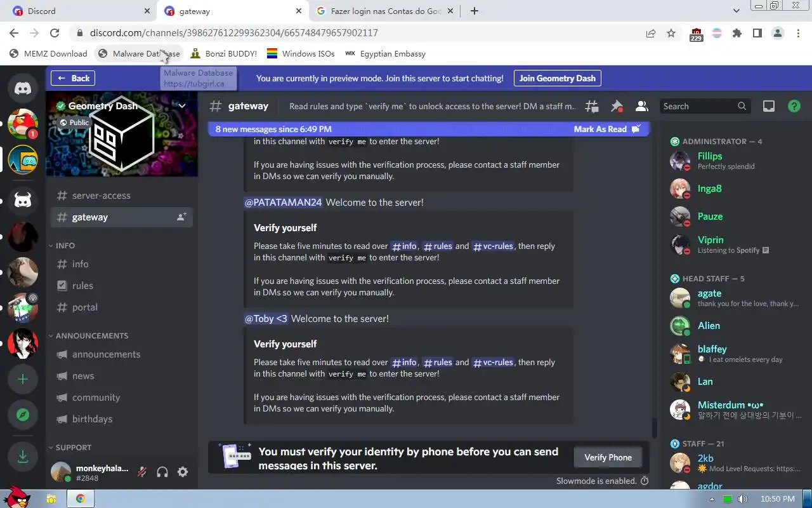Open Chrome side panel icon
Screen dimensions: 812x508
click(x=757, y=33)
